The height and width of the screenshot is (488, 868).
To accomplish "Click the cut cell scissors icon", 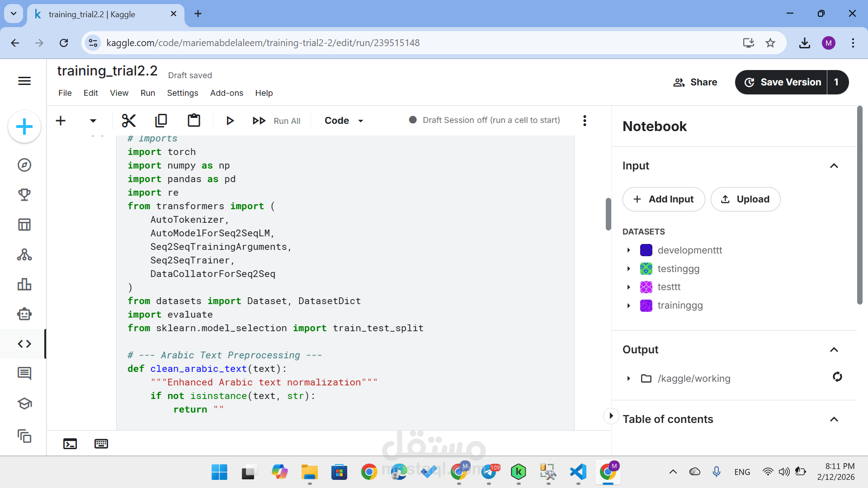I will pos(129,121).
